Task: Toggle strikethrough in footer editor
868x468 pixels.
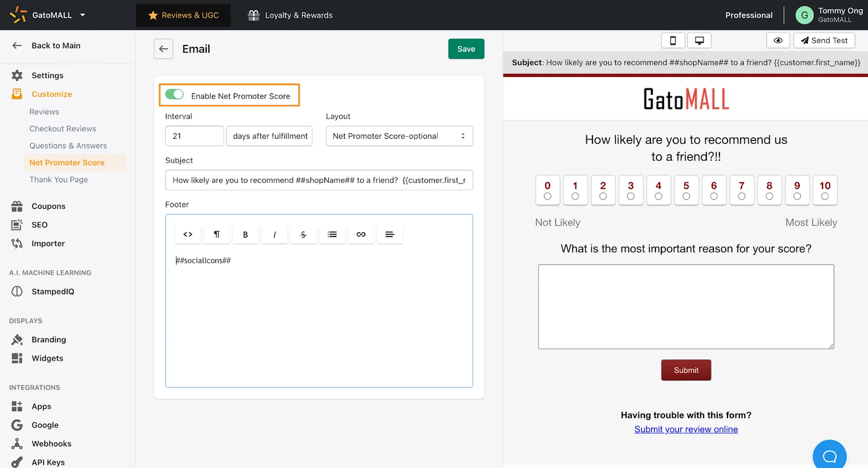Action: tap(303, 234)
